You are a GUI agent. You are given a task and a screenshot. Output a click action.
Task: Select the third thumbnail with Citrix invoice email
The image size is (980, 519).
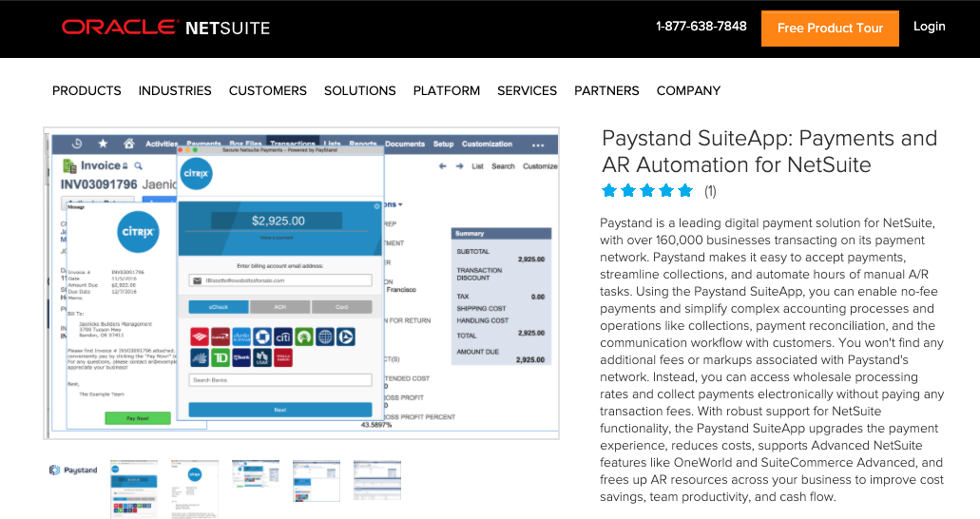[194, 490]
